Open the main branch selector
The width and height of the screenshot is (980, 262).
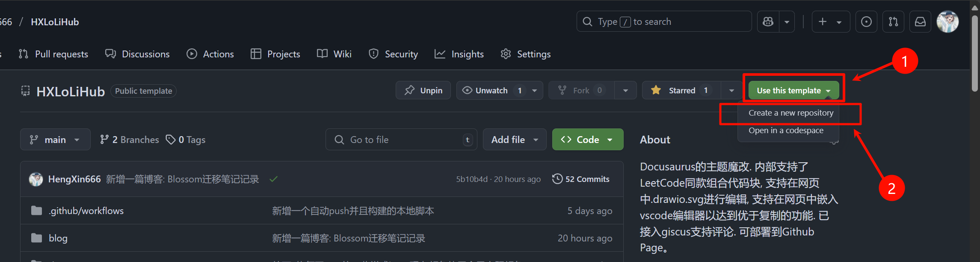pos(55,140)
